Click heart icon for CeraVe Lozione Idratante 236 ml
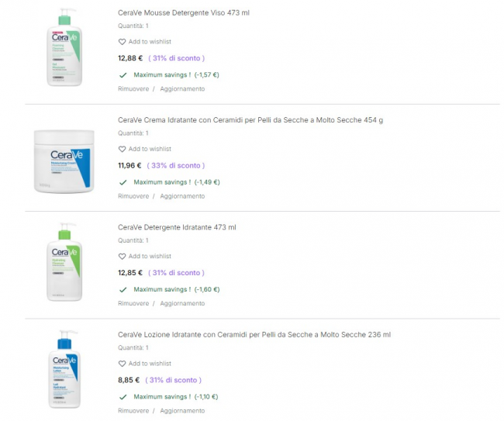Screen dimensions: 504x421 pos(122,364)
